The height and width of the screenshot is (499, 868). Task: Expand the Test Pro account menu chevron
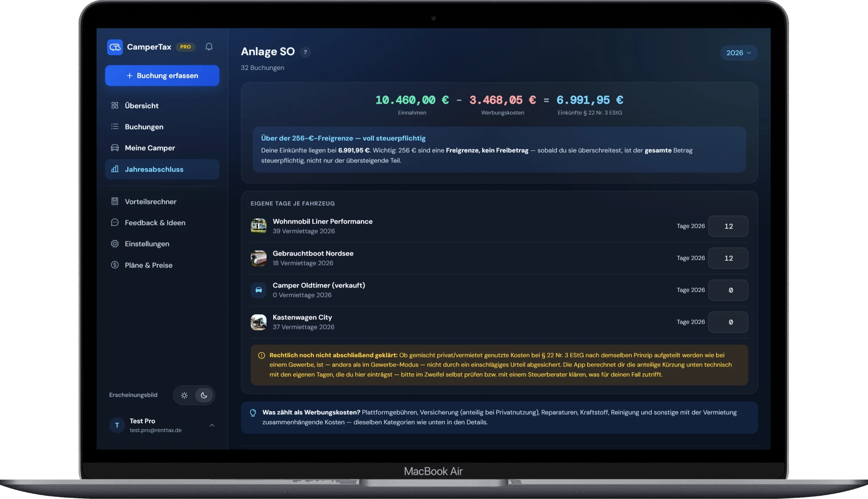(x=212, y=425)
